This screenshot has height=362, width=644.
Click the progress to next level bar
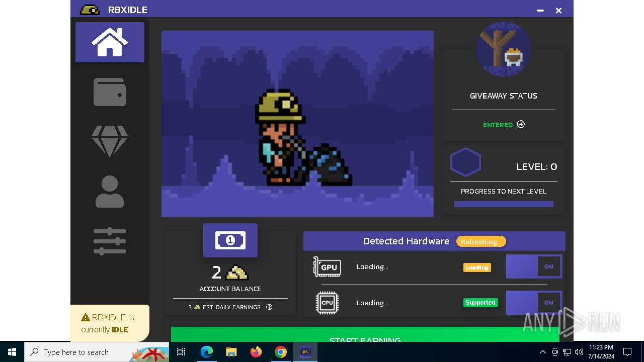point(504,204)
